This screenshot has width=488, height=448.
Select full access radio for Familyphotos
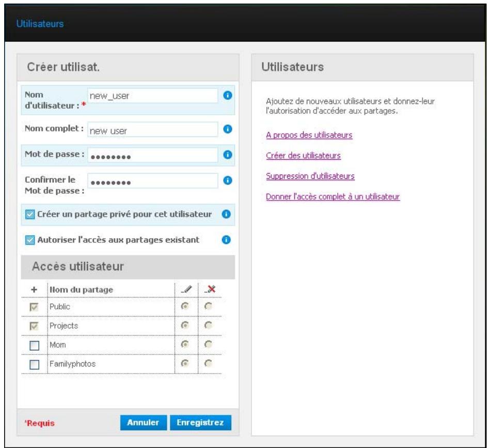click(x=185, y=363)
